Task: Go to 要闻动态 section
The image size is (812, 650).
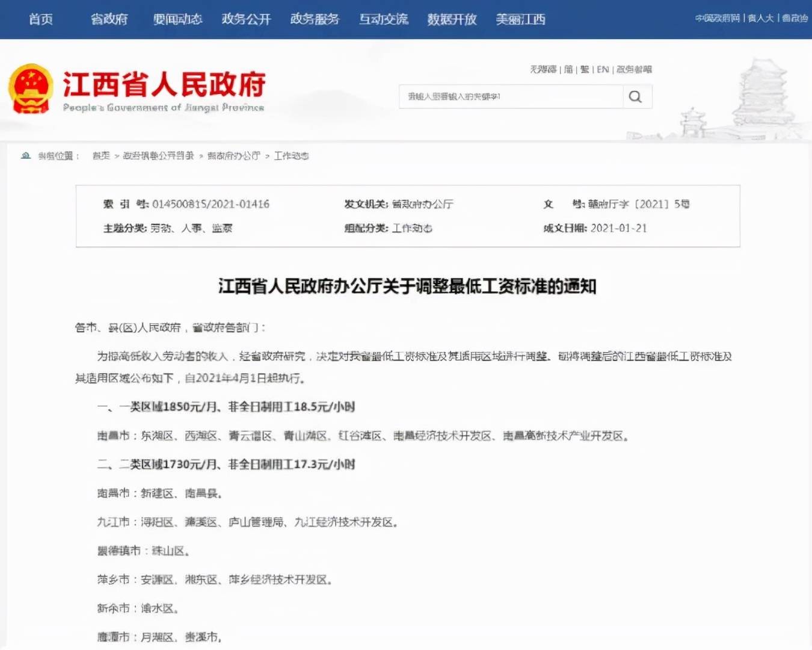Action: coord(178,19)
